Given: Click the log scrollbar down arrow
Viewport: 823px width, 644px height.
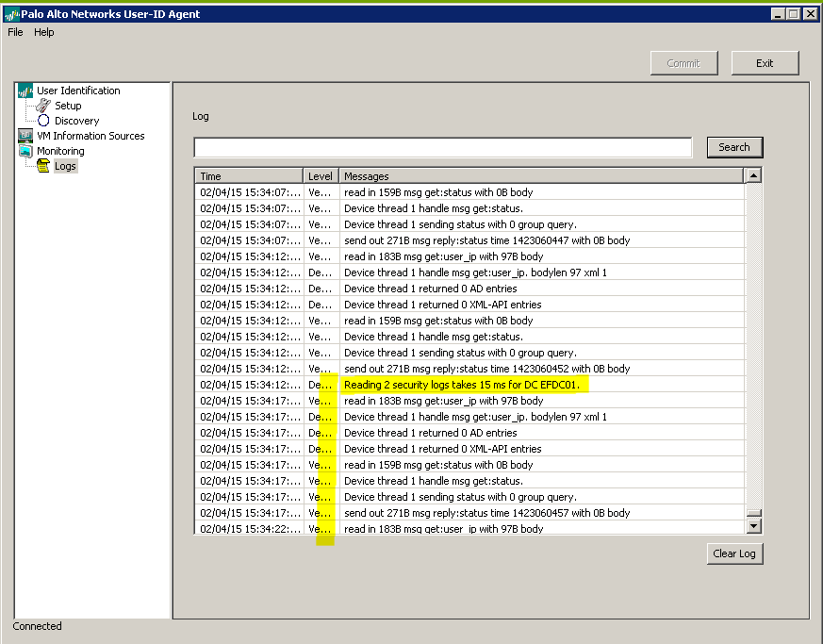Looking at the screenshot, I should (x=754, y=526).
